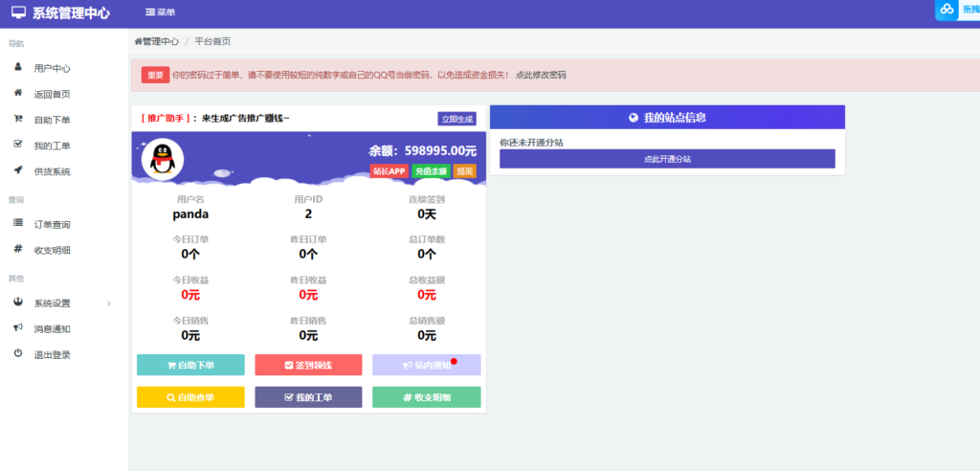Click the 站内通知 button
The image size is (980, 471).
point(426,366)
